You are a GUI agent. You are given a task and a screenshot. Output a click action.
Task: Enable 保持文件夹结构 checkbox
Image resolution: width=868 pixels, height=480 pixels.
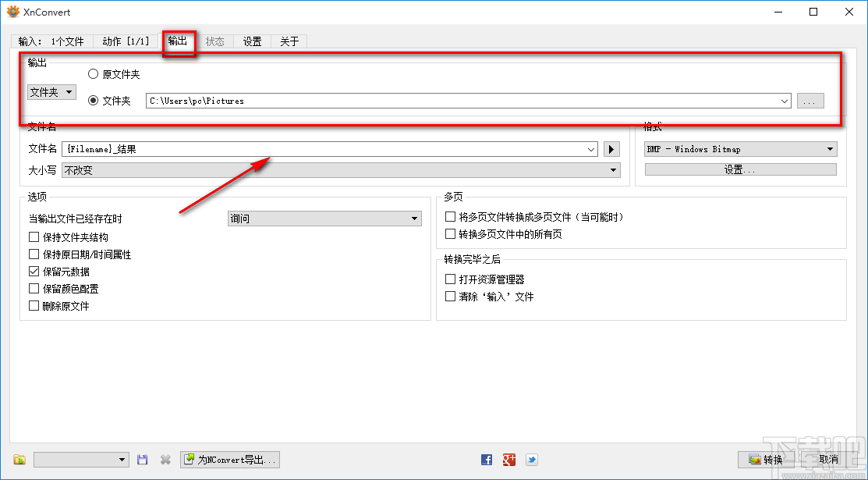coord(34,237)
